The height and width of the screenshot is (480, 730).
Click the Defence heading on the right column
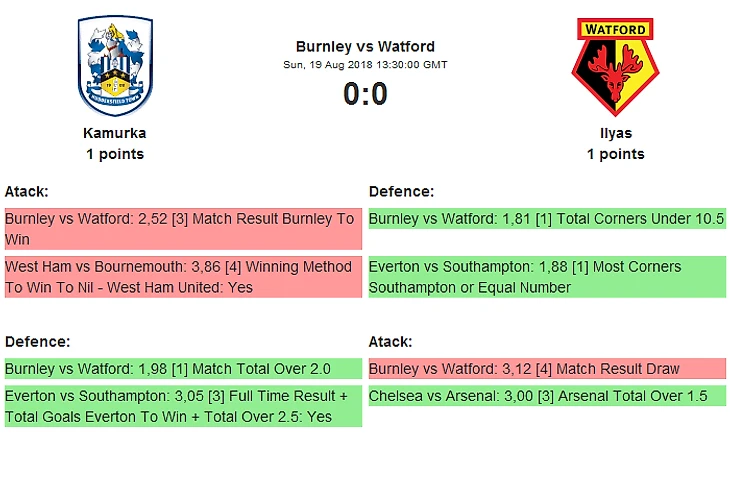pos(401,192)
